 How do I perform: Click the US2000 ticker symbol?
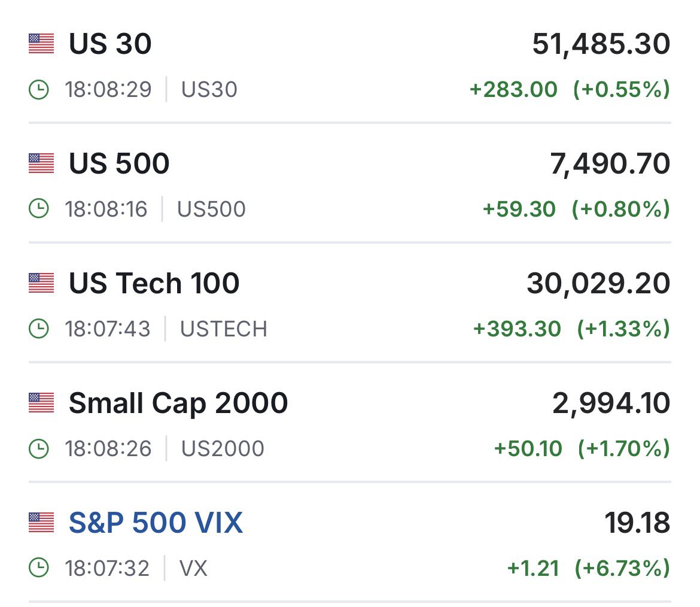click(x=223, y=449)
